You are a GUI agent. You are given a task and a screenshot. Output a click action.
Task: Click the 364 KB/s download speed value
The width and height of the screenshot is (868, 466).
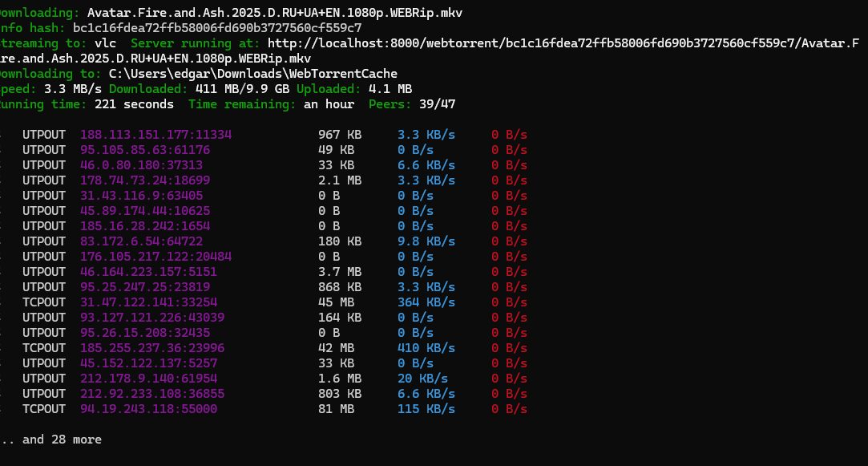(426, 302)
